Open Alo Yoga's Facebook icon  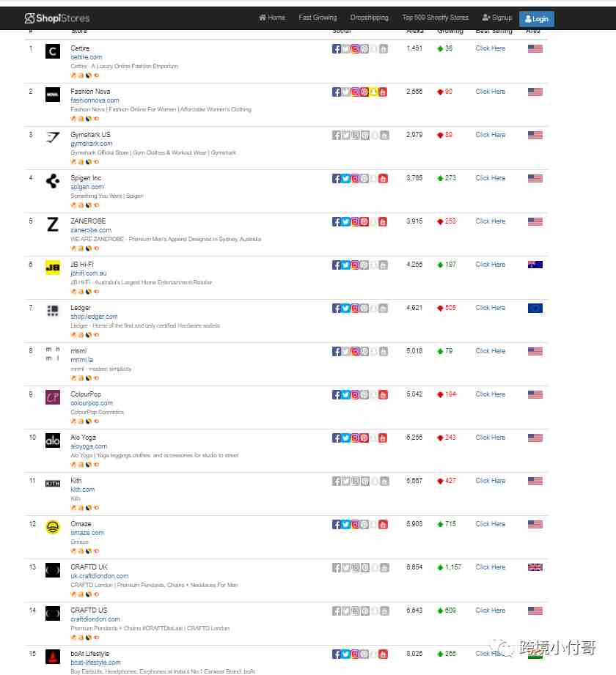(337, 438)
